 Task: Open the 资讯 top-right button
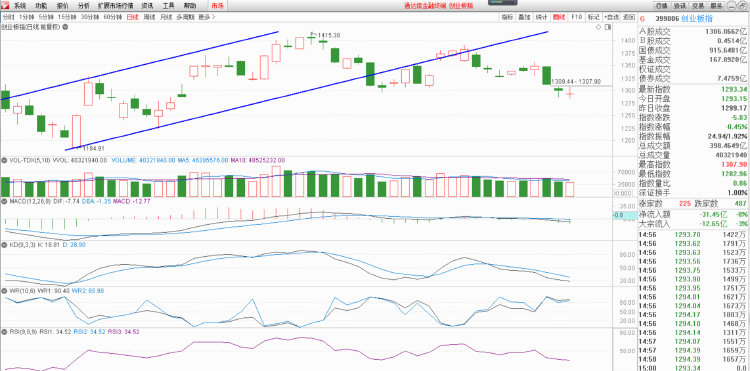[680, 6]
